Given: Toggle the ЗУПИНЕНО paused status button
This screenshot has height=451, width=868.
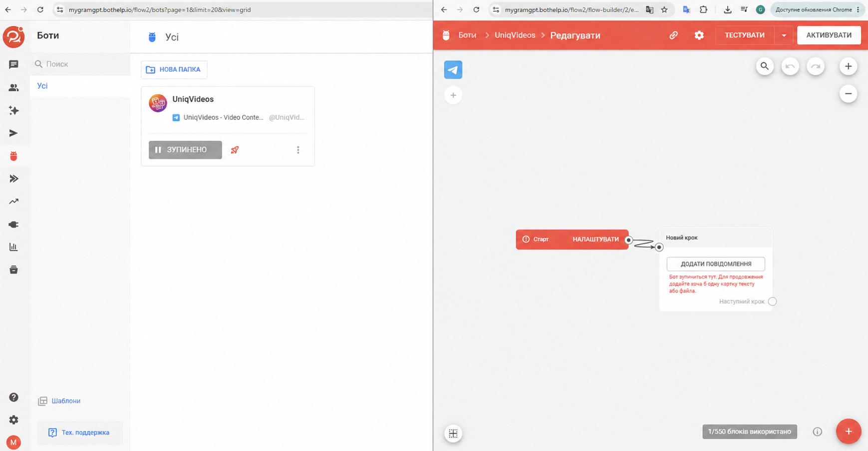Looking at the screenshot, I should (x=185, y=150).
